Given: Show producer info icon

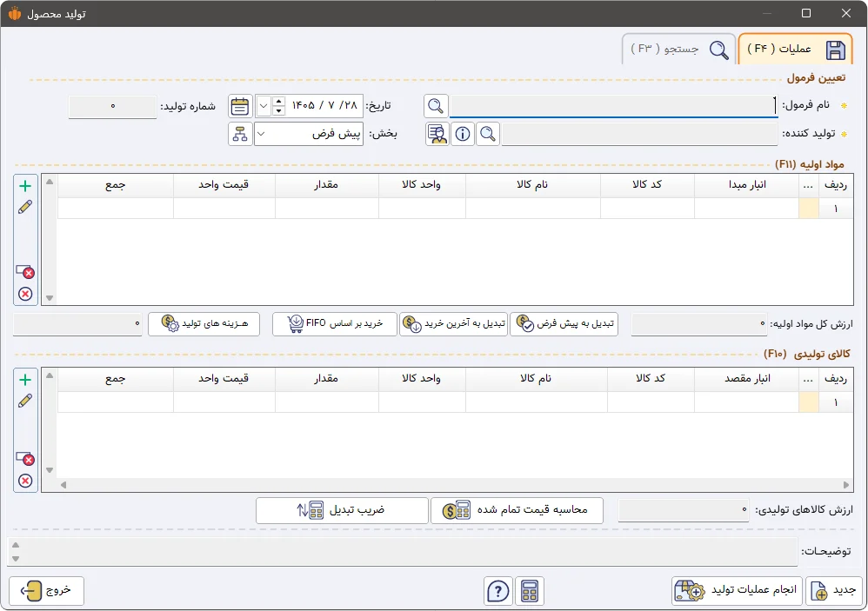Looking at the screenshot, I should (x=463, y=134).
